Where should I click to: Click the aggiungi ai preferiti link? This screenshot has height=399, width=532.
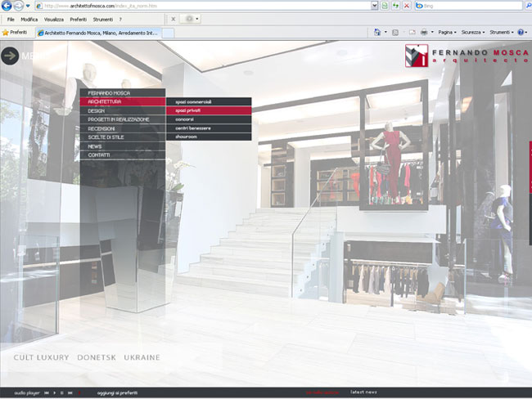pos(117,393)
